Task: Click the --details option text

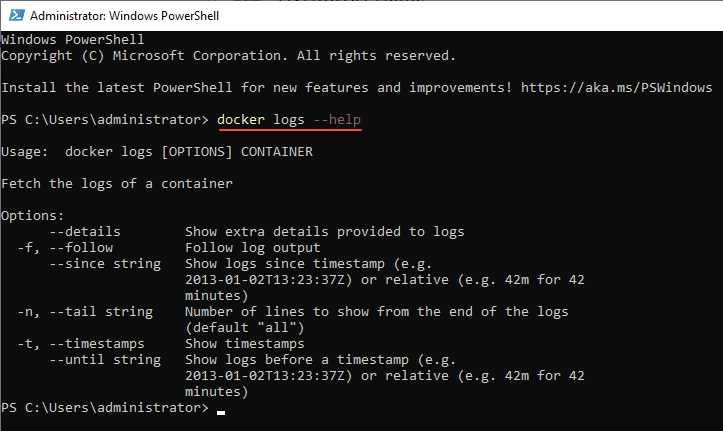Action: tap(85, 231)
